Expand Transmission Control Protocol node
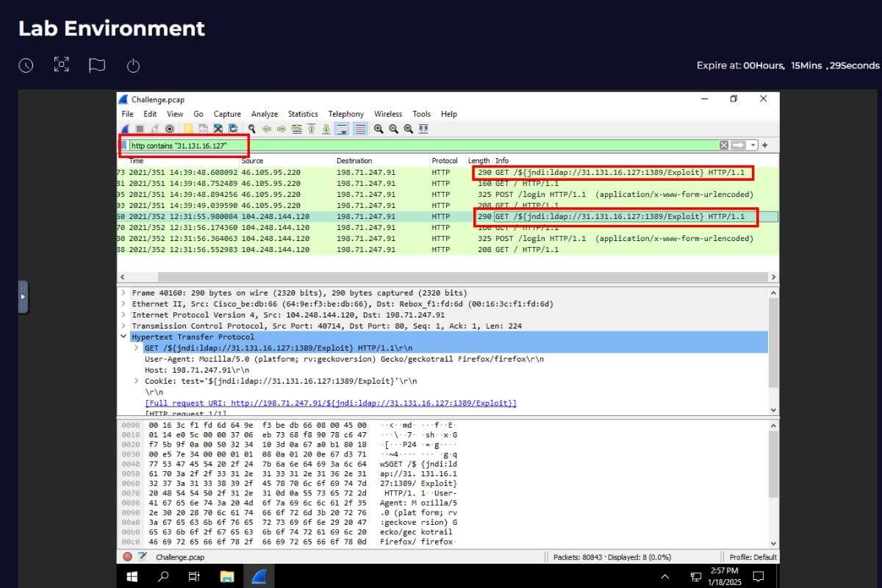Image resolution: width=882 pixels, height=588 pixels. coord(123,326)
